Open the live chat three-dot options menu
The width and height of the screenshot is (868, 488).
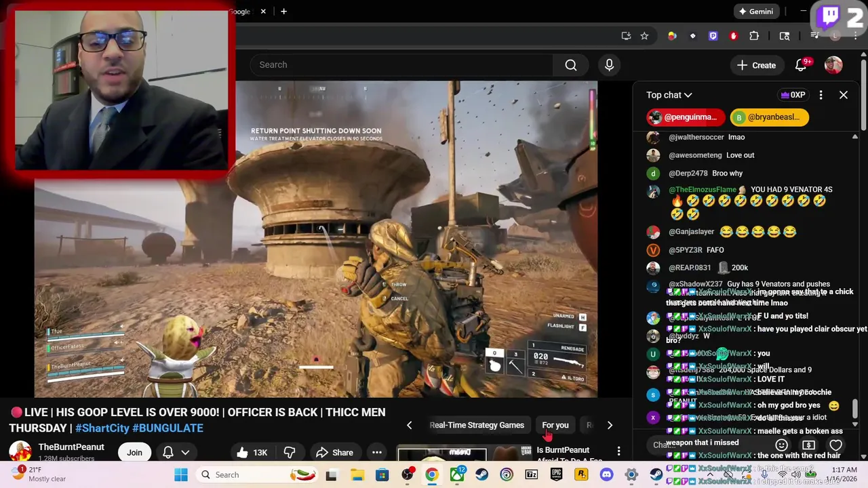(821, 95)
